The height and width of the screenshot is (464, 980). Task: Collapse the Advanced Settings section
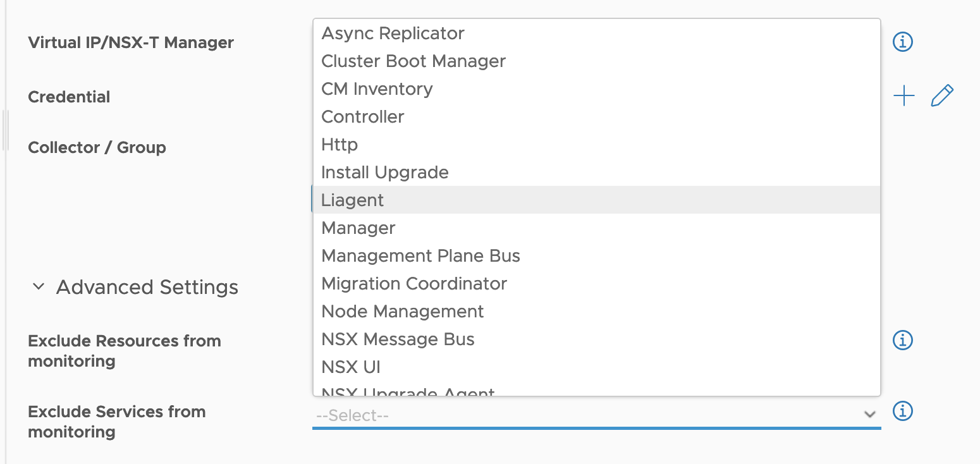point(39,287)
